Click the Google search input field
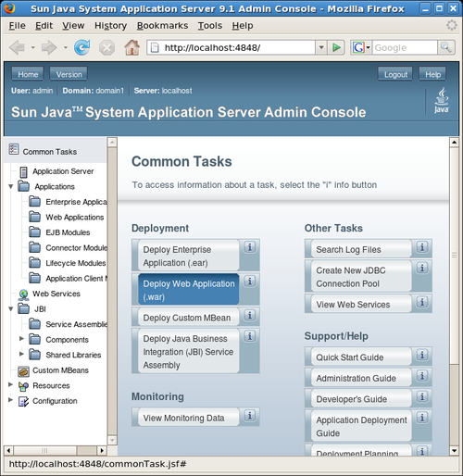This screenshot has width=463, height=476. tap(405, 47)
